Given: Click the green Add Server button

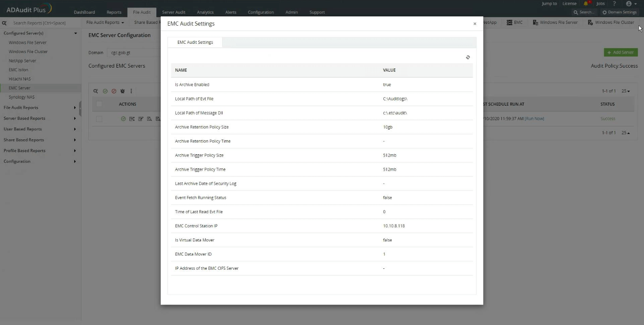Looking at the screenshot, I should pos(621,52).
